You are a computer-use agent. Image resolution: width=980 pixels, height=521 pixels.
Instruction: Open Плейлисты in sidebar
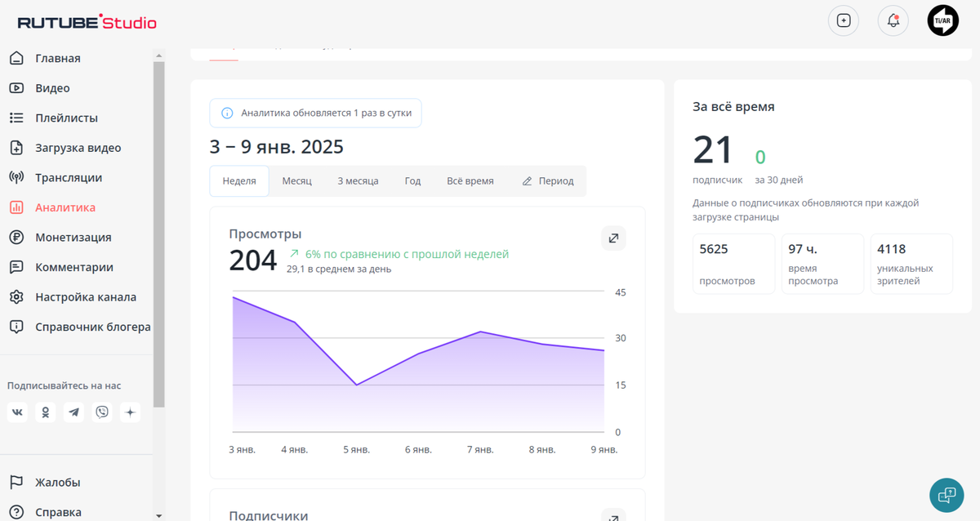pos(66,118)
